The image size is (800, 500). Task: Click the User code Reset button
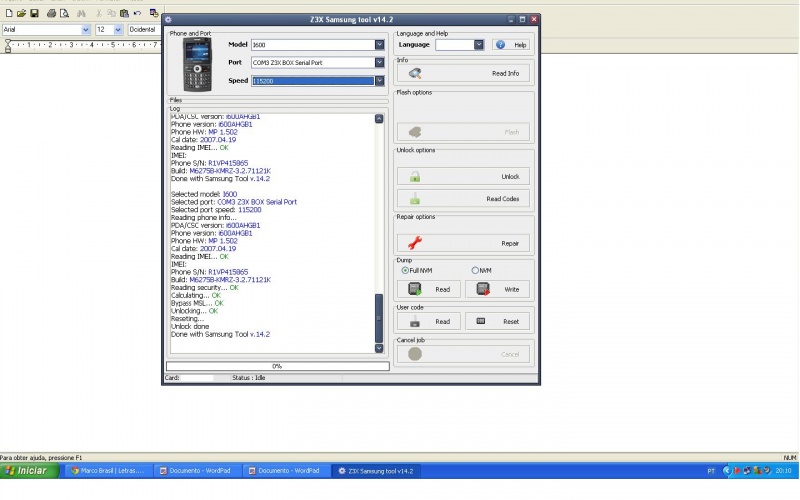497,321
